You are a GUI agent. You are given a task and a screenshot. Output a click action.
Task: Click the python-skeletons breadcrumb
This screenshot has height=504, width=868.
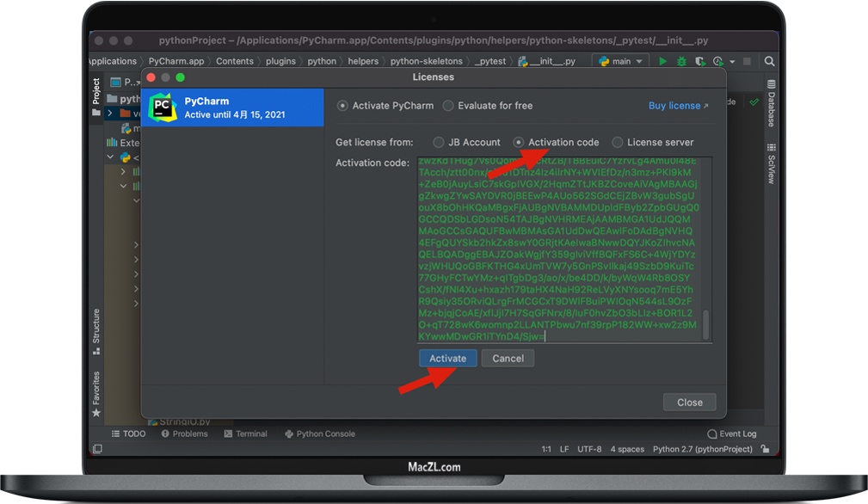[426, 61]
